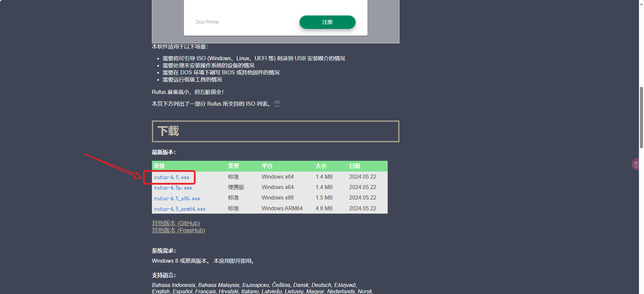The width and height of the screenshot is (644, 294).
Task: Click the 平台 column header
Action: 267,166
